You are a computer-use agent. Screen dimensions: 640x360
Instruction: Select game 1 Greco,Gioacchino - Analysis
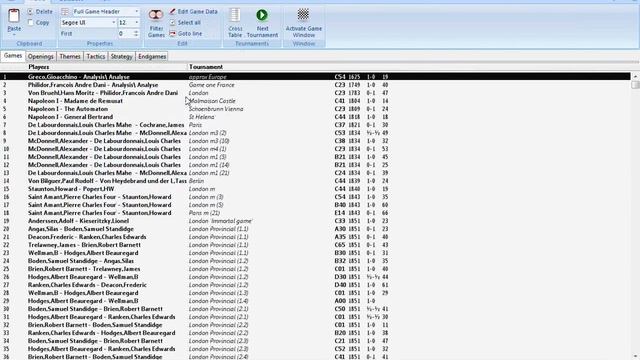tap(316, 77)
